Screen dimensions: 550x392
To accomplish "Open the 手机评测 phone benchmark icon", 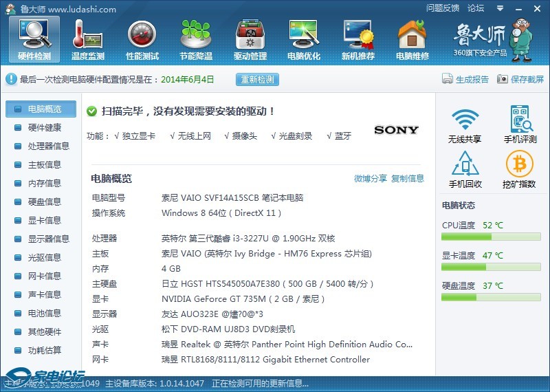I will click(x=520, y=125).
